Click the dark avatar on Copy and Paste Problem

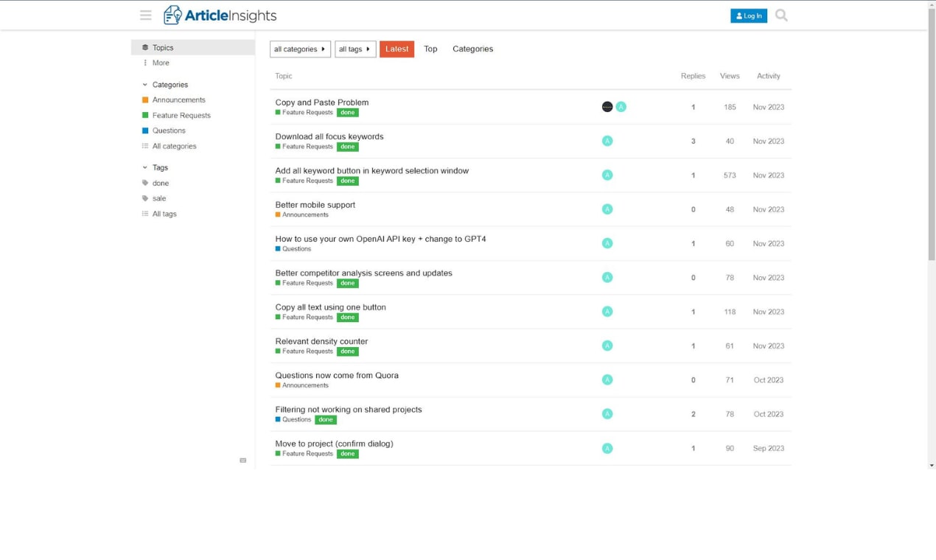tap(607, 107)
